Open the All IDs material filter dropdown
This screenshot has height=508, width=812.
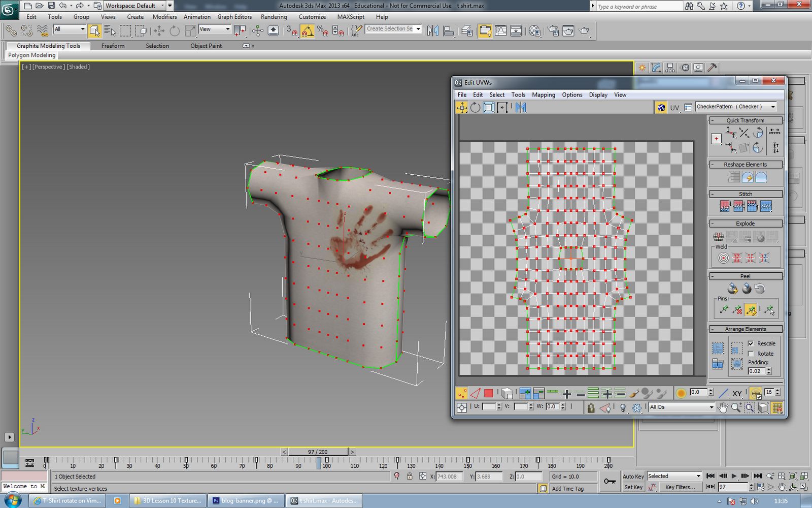[712, 406]
